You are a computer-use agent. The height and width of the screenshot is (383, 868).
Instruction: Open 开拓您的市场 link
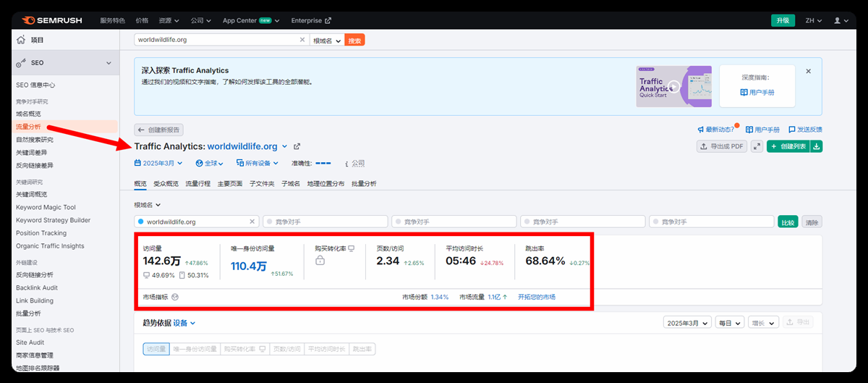tap(537, 297)
